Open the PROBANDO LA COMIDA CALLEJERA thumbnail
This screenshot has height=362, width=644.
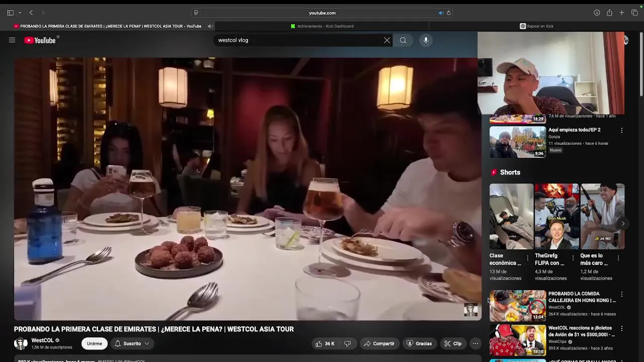[518, 306]
